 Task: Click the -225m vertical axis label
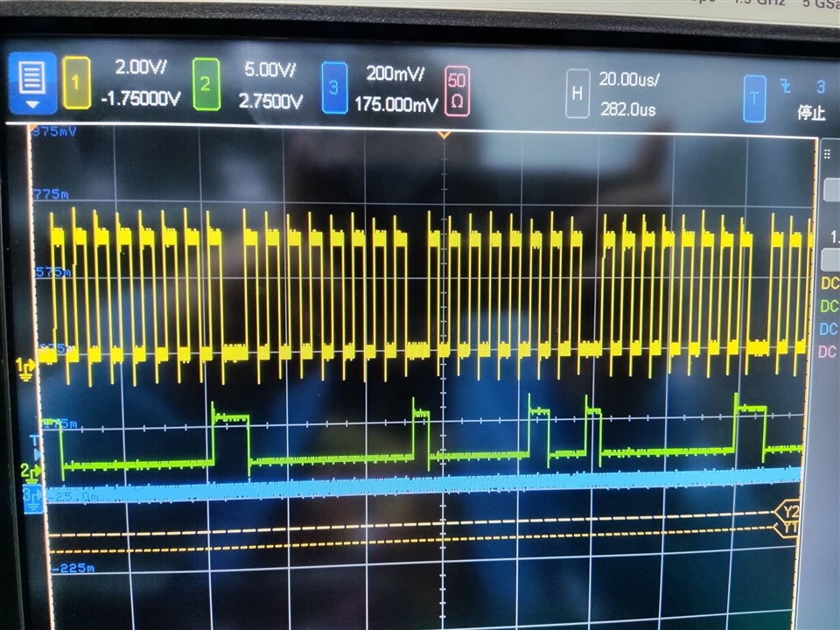point(73,567)
